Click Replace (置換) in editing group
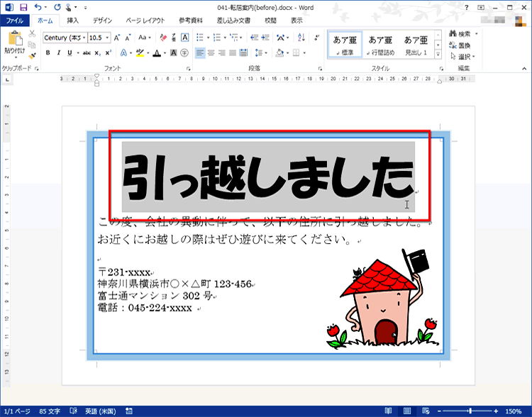 pyautogui.click(x=460, y=45)
